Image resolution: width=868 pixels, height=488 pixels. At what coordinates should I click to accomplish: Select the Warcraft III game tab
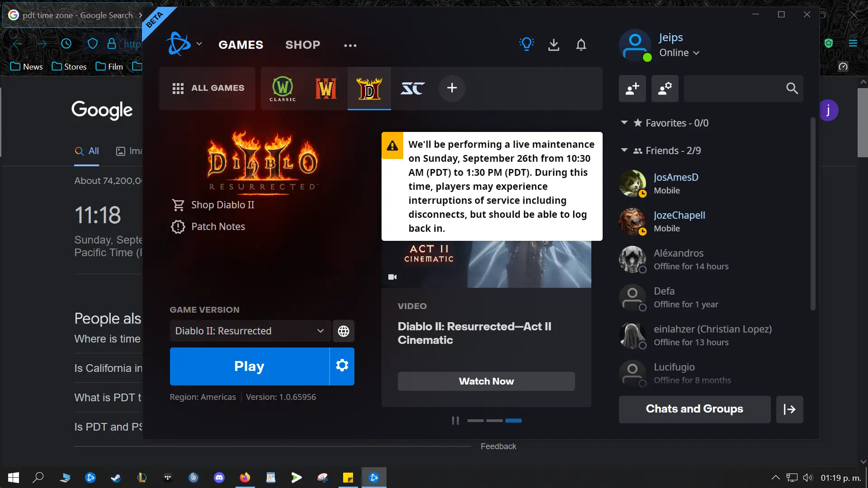(326, 88)
